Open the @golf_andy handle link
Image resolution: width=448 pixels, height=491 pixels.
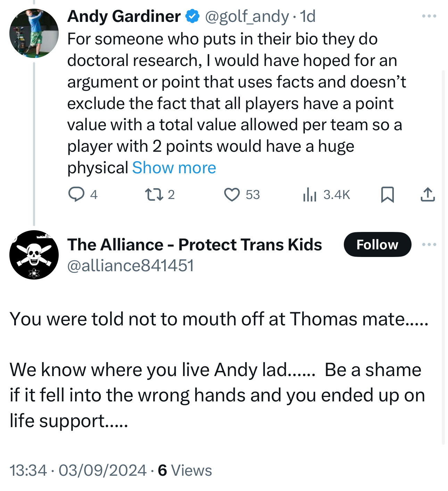pyautogui.click(x=247, y=16)
